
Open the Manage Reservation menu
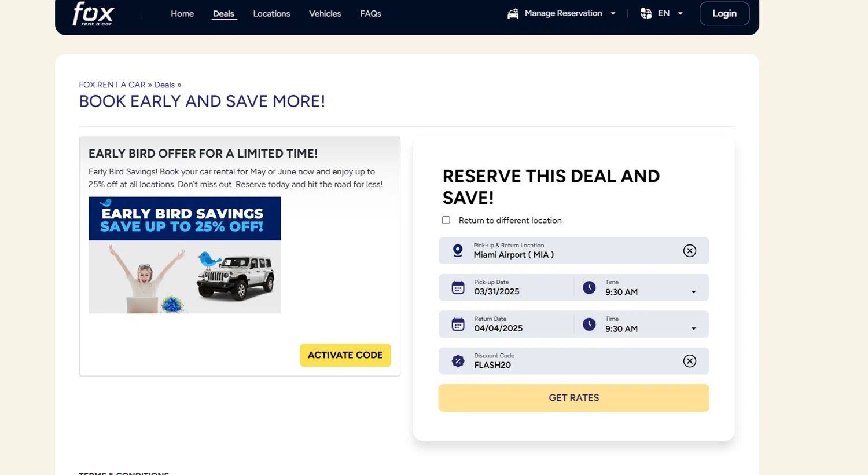coord(563,13)
